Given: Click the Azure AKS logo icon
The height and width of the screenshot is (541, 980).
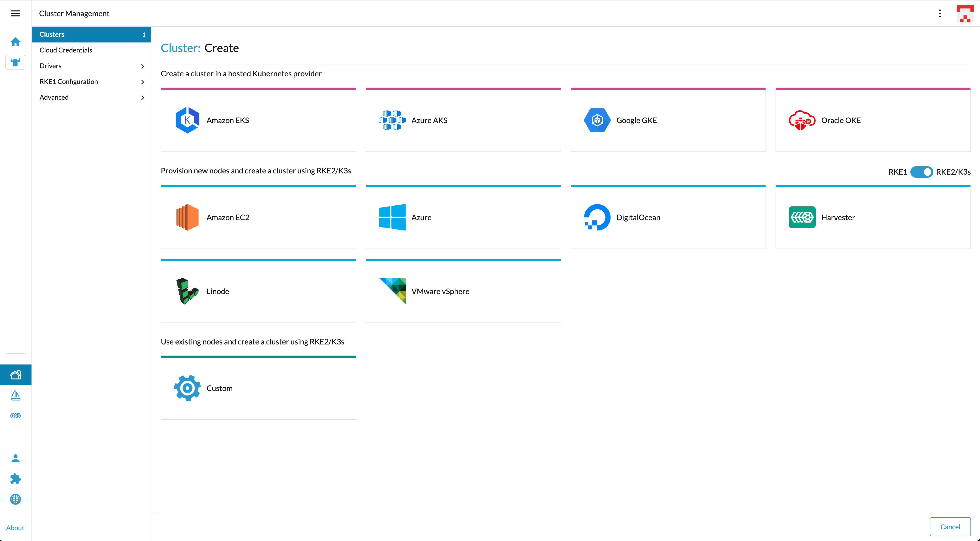Looking at the screenshot, I should (x=392, y=120).
